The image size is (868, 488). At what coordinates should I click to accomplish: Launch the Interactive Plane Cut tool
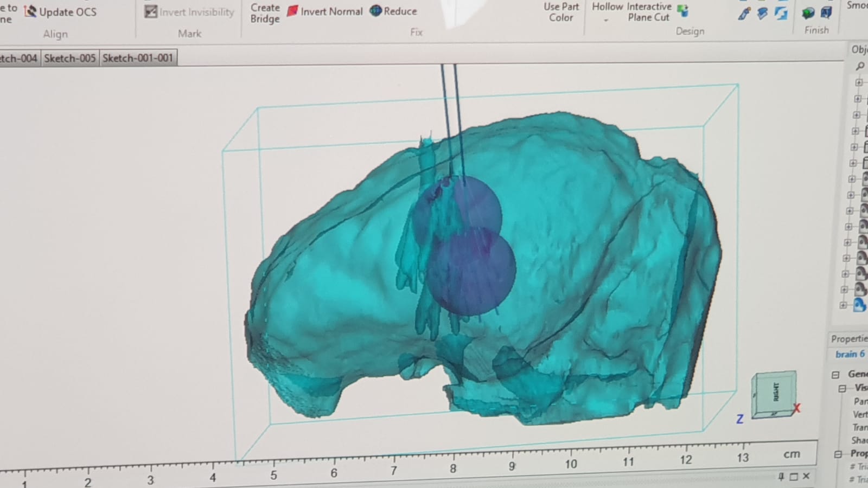click(x=649, y=12)
